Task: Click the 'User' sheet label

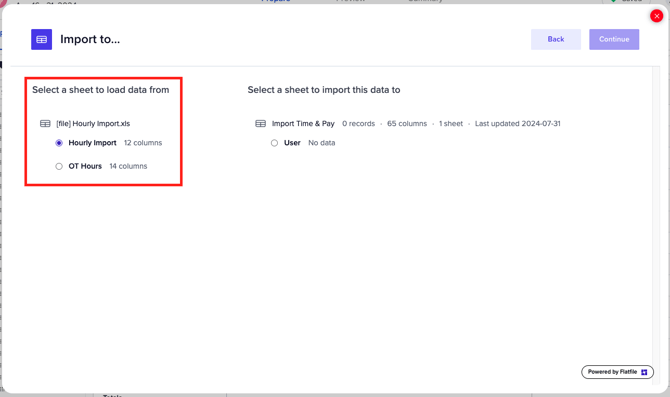Action: (292, 143)
